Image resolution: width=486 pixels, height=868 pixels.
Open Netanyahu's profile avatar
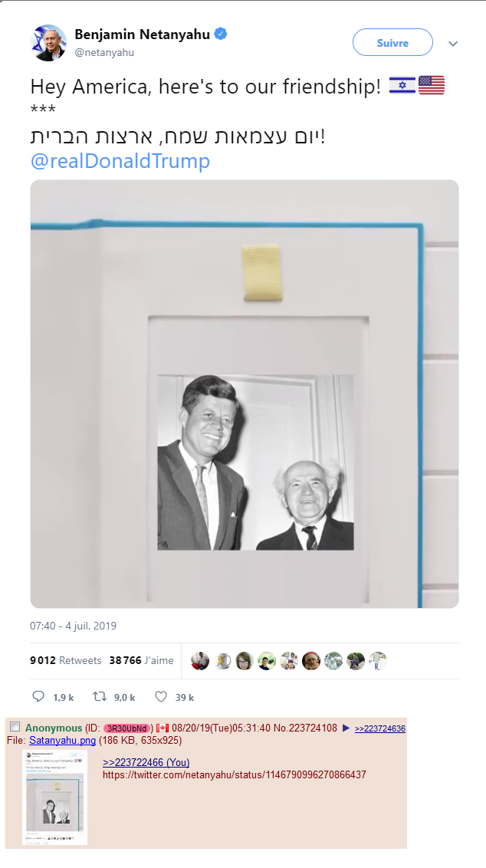48,43
